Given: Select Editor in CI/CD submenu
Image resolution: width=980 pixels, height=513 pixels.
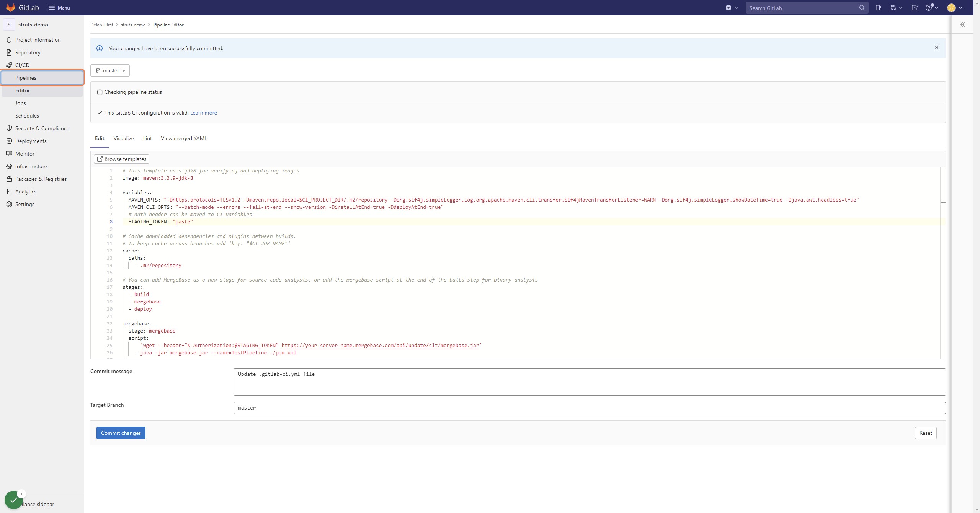Looking at the screenshot, I should coord(42,90).
